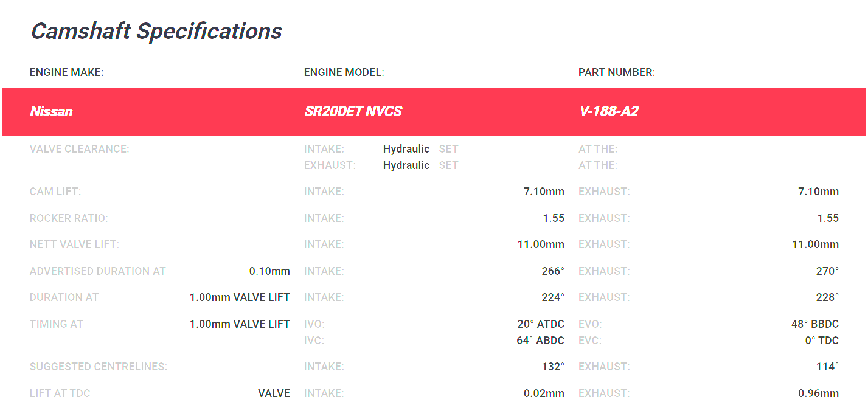Screen dimensions: 868x405
Task: Click the PART NUMBER label
Action: pyautogui.click(x=617, y=72)
